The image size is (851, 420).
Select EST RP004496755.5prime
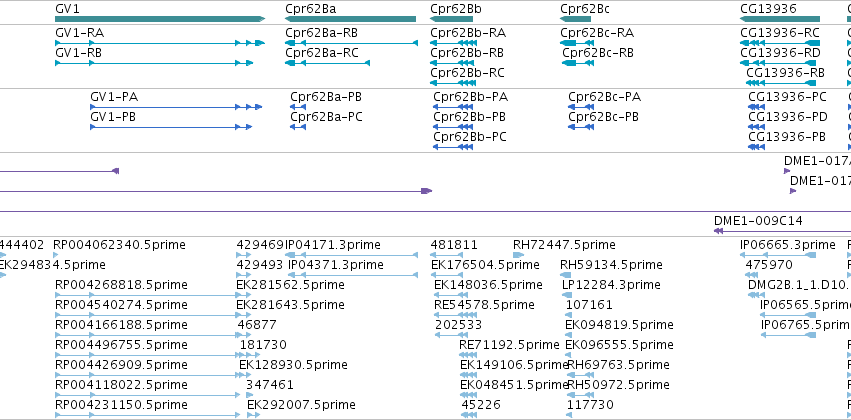pyautogui.click(x=122, y=345)
